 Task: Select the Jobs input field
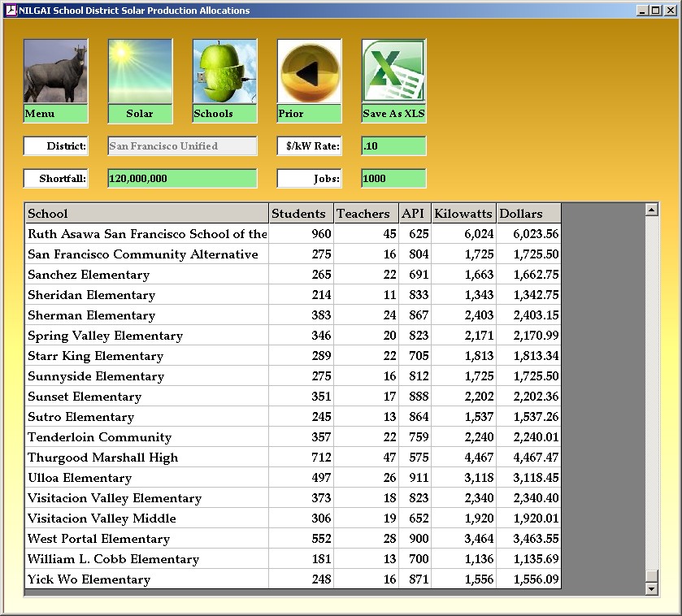[393, 179]
